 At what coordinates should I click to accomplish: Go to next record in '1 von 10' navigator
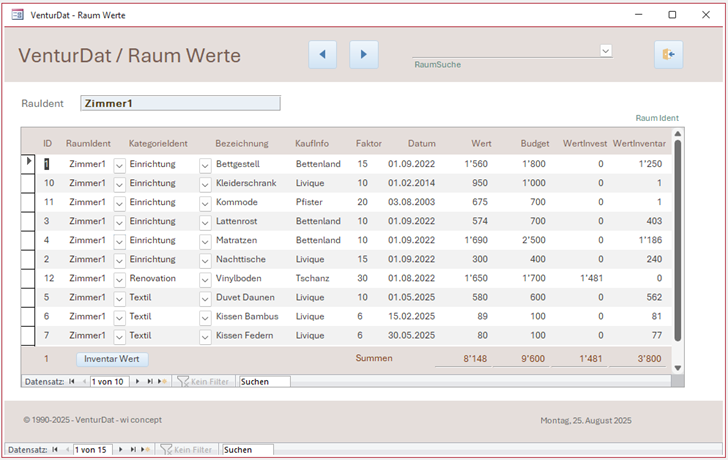coord(139,381)
